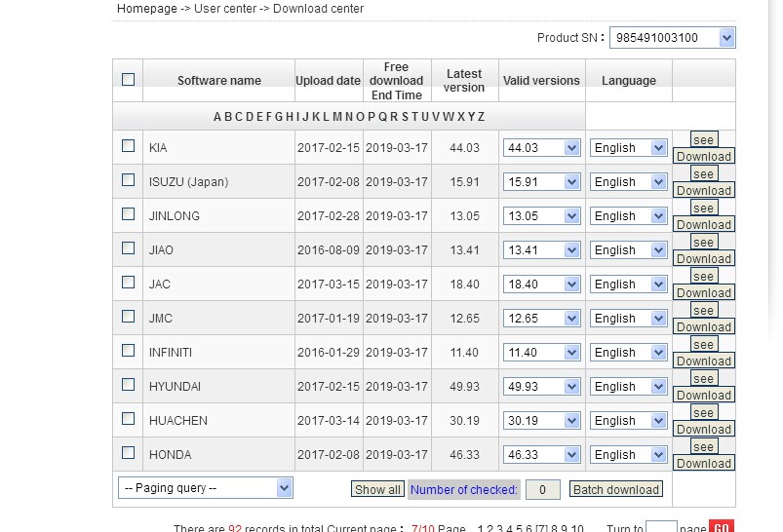Check the JMC row checkbox
The image size is (783, 532).
coord(129,317)
